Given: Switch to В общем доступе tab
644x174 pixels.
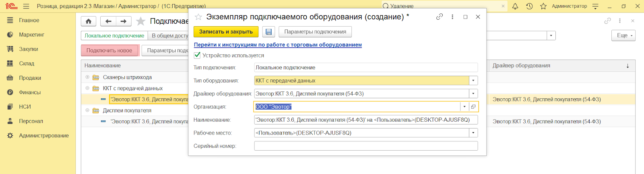Looking at the screenshot, I should (169, 35).
